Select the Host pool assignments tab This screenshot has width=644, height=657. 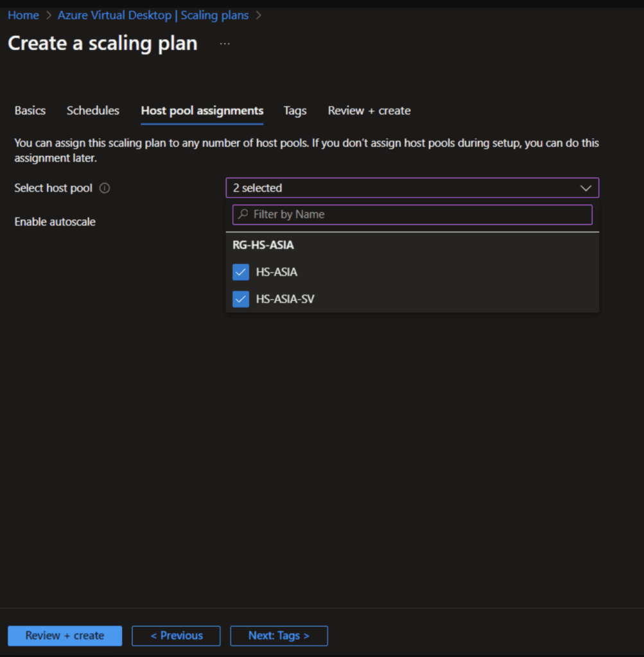202,110
